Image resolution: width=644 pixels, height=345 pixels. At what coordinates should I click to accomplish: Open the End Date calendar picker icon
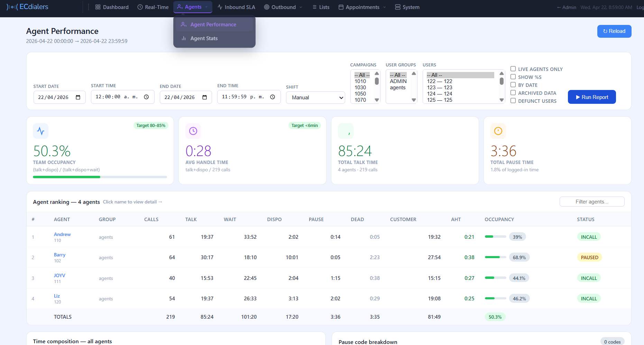205,97
